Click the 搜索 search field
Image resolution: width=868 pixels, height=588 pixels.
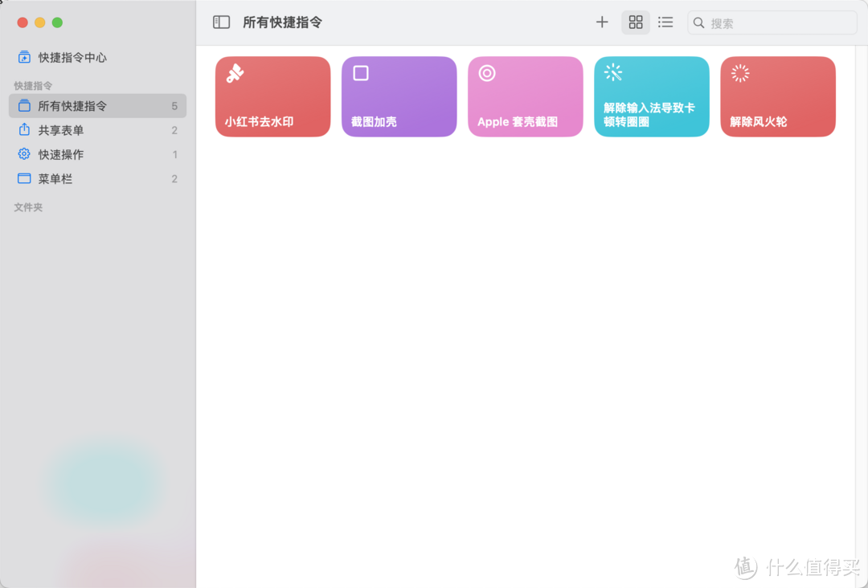coord(772,22)
